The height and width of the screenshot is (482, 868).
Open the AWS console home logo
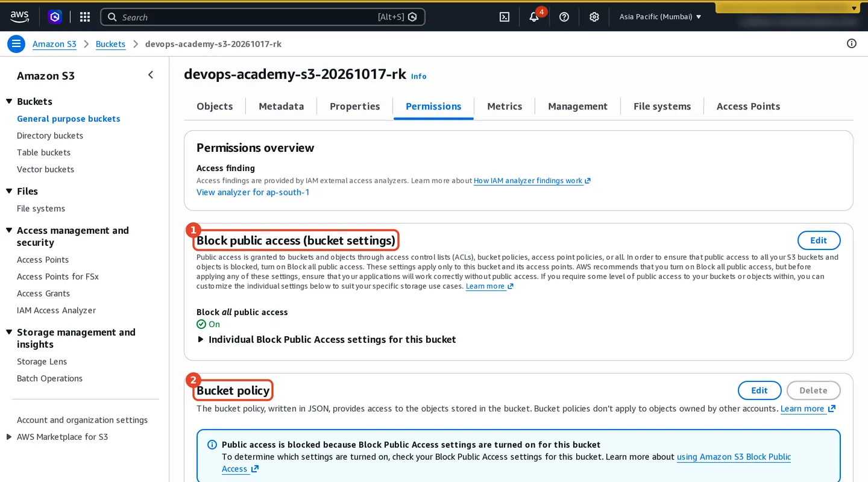coord(19,17)
